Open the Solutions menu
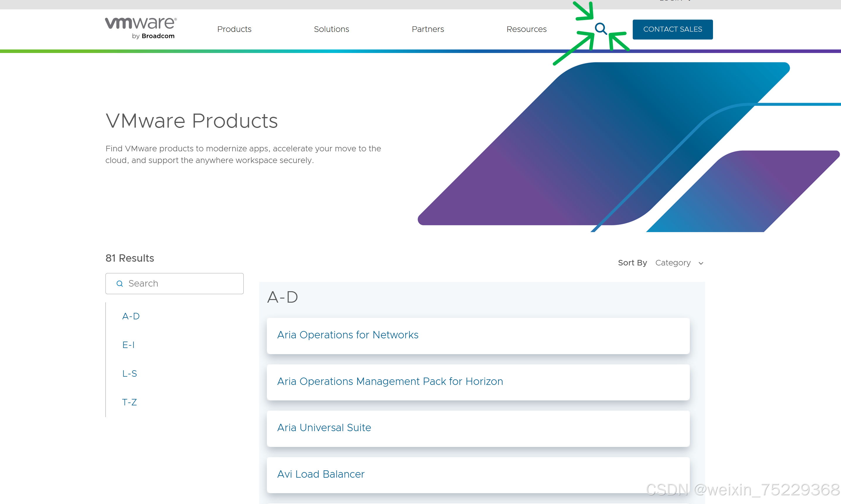 [331, 29]
